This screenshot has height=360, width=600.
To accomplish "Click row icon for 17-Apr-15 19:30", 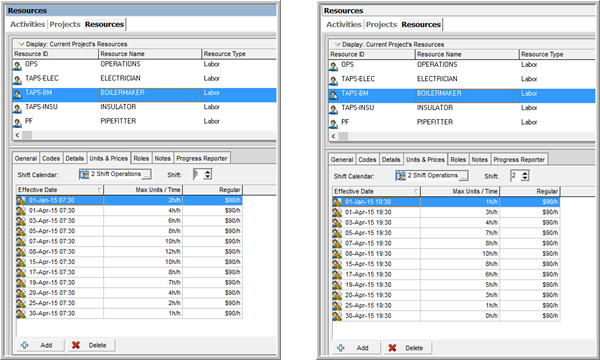I will pos(337,274).
